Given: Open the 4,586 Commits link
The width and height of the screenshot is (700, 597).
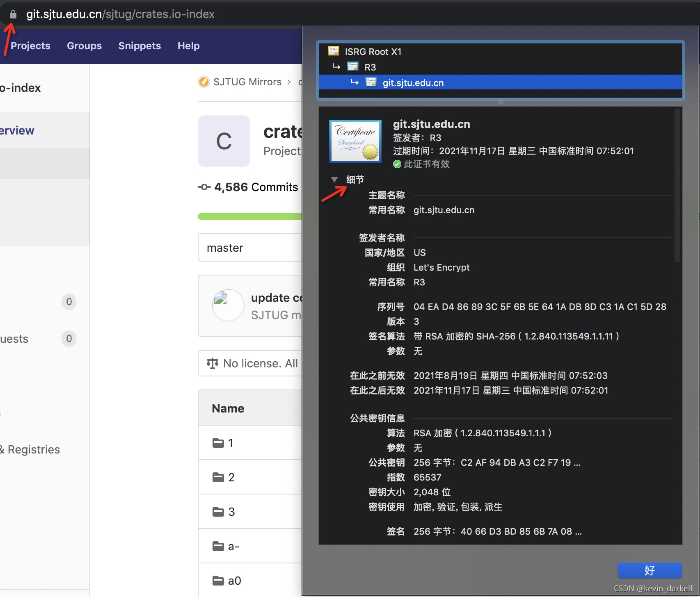Looking at the screenshot, I should pos(256,187).
